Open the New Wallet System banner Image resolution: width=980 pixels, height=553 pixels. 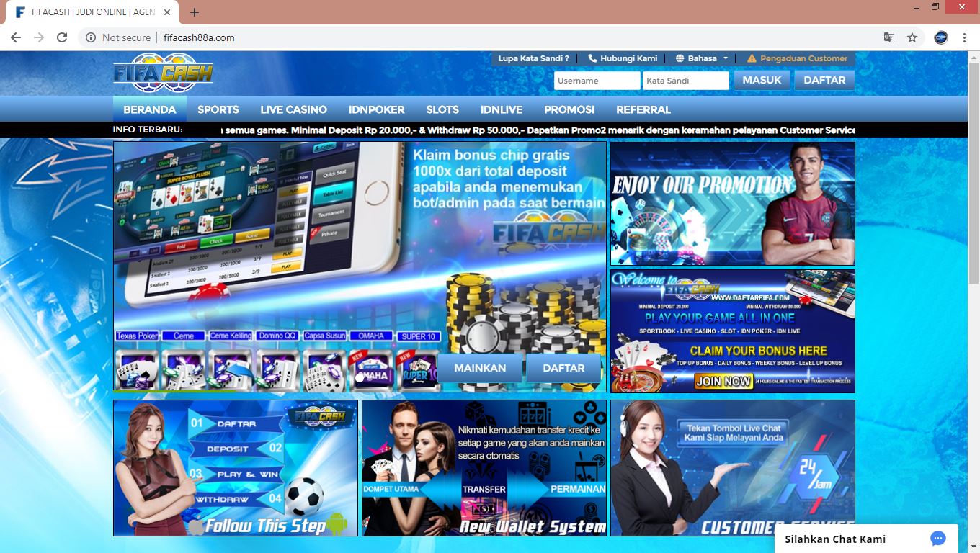484,468
